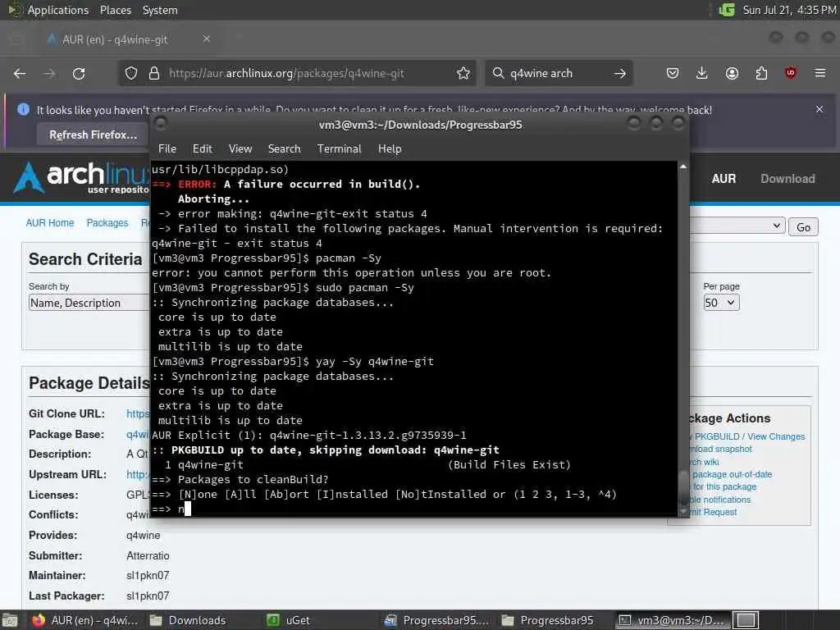Screen dimensions: 840x630
Task: Click the clock showing Sun Jul 21
Action: coord(789,10)
